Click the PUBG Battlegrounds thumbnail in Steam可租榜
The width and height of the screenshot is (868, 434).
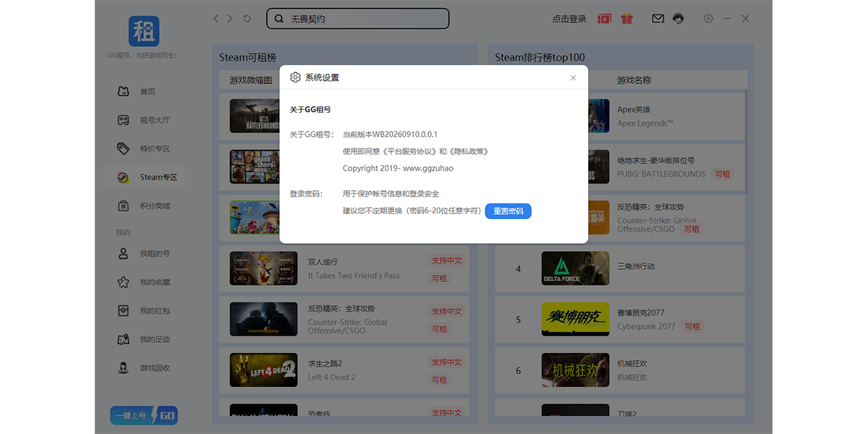(253, 116)
